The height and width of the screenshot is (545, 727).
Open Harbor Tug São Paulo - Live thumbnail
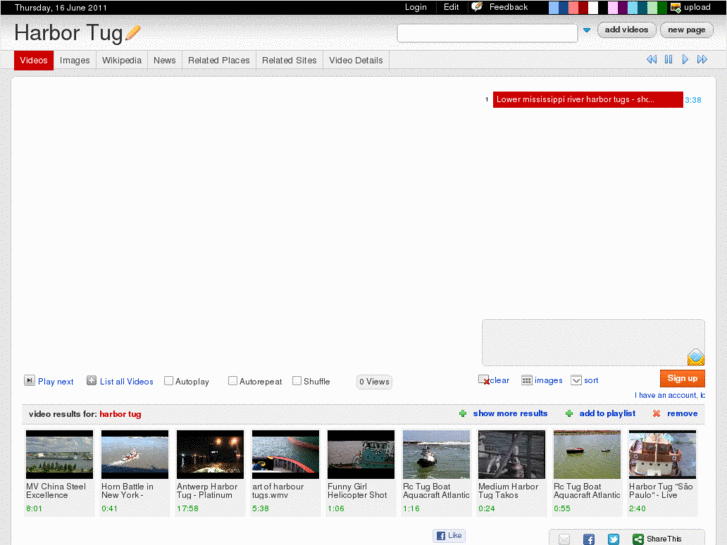[x=663, y=454]
